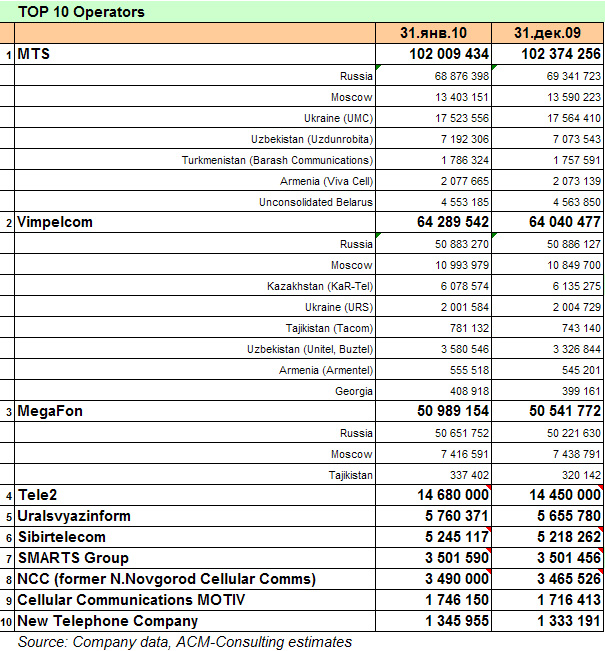The image size is (605, 651).
Task: Select the 31.дек.09 column header
Action: [x=548, y=33]
